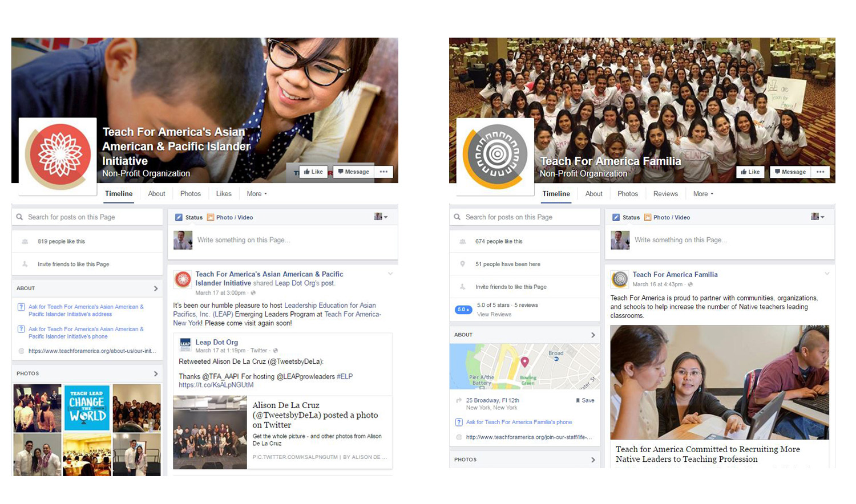The width and height of the screenshot is (856, 504).
Task: Open Photos tab on Familia page
Action: click(x=628, y=194)
